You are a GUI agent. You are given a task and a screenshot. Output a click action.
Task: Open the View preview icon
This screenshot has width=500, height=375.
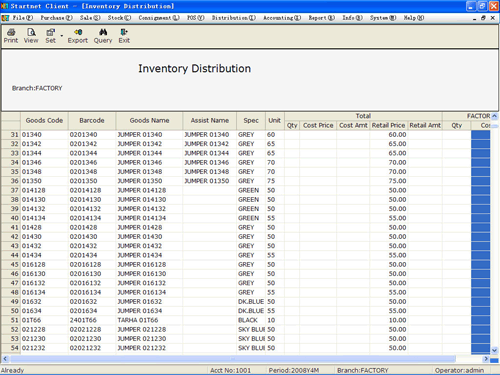pos(31,36)
